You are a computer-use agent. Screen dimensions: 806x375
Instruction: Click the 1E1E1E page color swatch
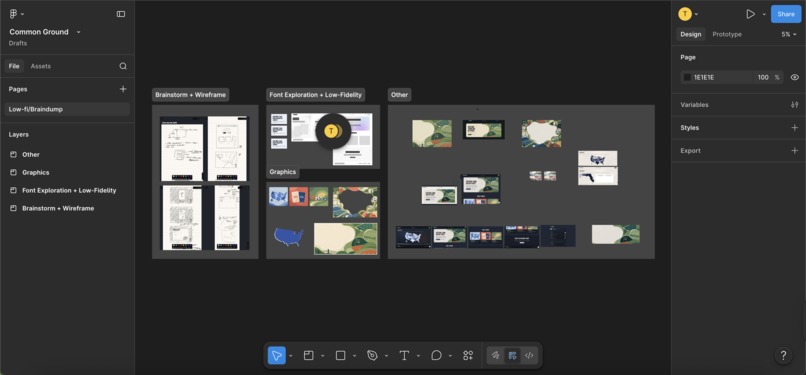point(687,78)
